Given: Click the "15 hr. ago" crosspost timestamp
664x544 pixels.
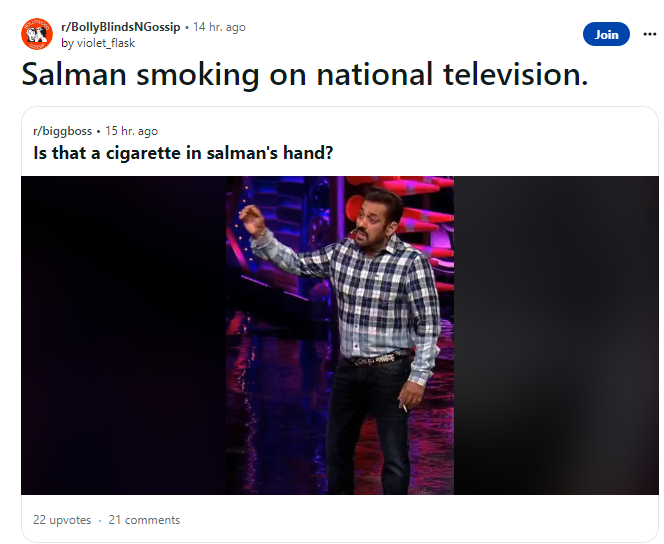Looking at the screenshot, I should click(131, 131).
